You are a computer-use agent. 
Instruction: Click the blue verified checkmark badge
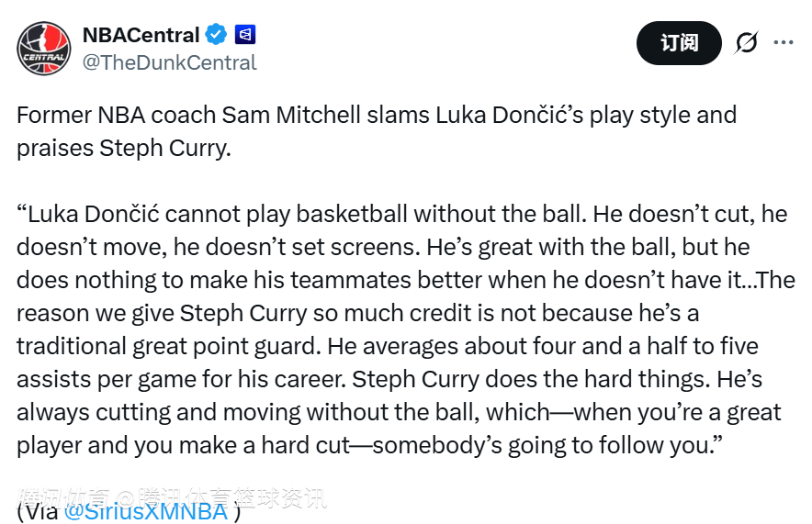(x=217, y=35)
